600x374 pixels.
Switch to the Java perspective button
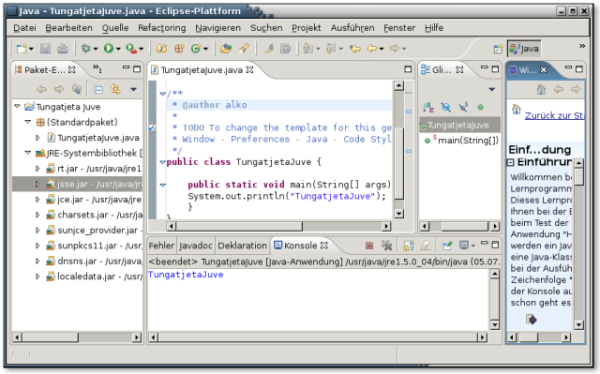tap(525, 49)
